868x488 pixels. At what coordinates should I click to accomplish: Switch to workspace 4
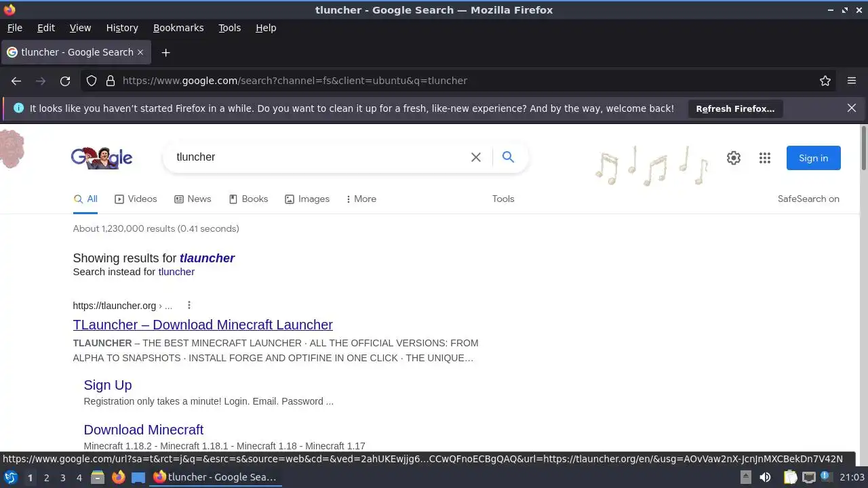point(79,478)
